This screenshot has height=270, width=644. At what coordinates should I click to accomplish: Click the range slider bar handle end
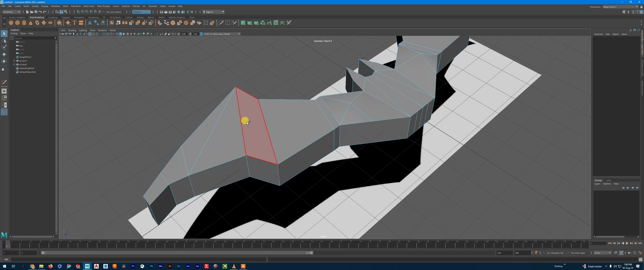(x=311, y=253)
